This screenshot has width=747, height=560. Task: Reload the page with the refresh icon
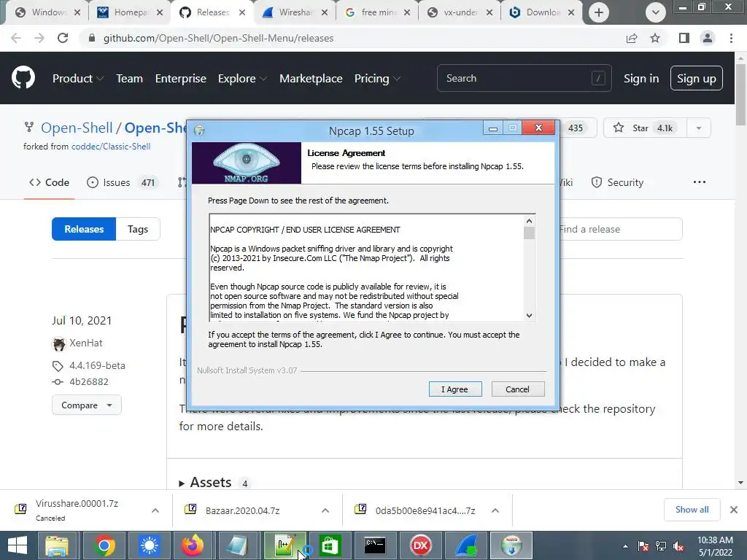[x=63, y=38]
